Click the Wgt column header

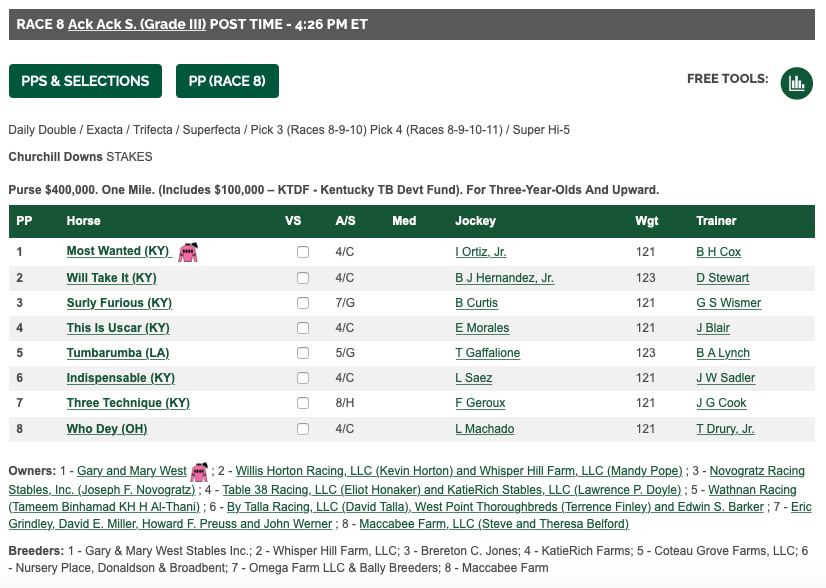point(647,221)
